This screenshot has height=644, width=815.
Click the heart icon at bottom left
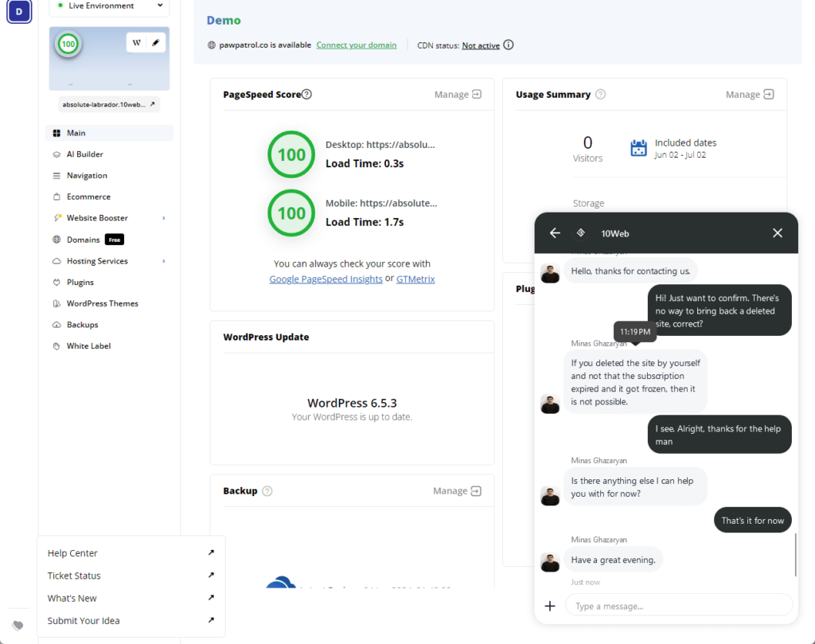[x=18, y=625]
